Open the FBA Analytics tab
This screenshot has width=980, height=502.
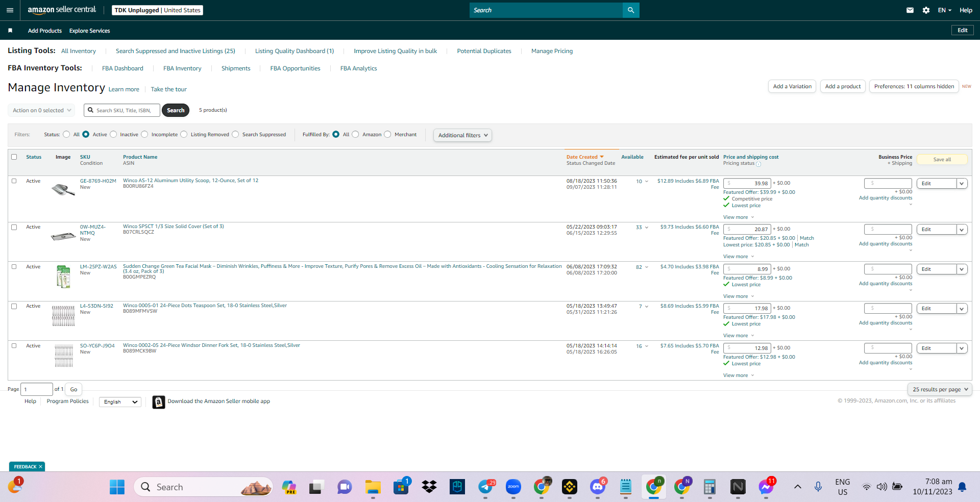pos(359,68)
